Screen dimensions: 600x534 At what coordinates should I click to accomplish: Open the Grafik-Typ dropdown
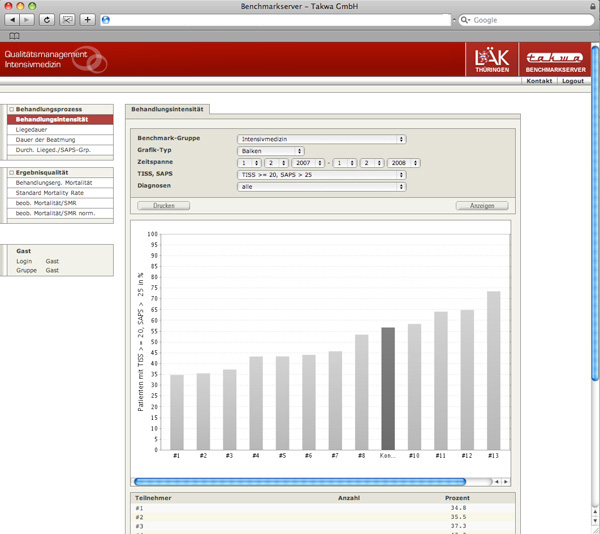coord(270,151)
